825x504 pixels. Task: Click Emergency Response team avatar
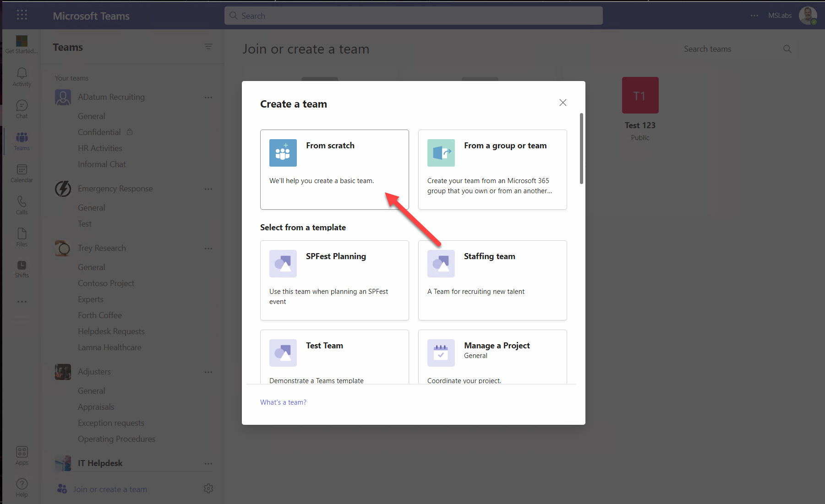tap(63, 189)
